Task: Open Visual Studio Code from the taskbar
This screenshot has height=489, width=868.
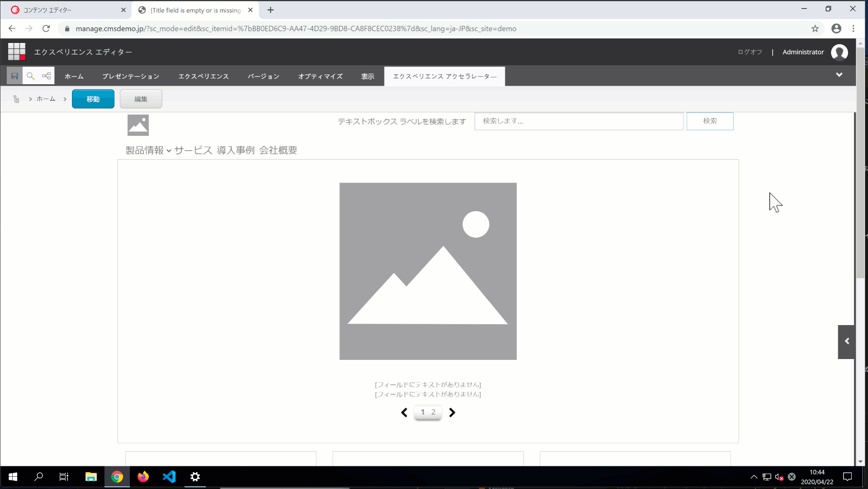Action: [169, 477]
